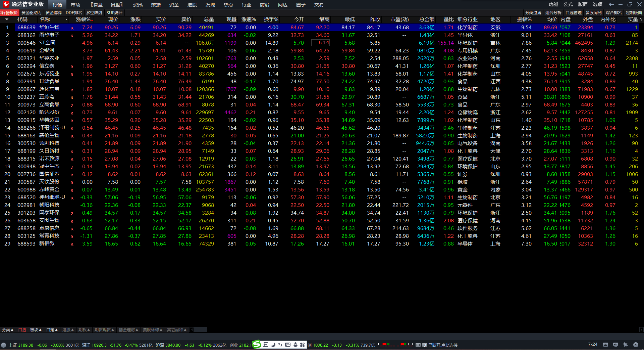Click the N marker beside 五芳斋

pos(72,97)
